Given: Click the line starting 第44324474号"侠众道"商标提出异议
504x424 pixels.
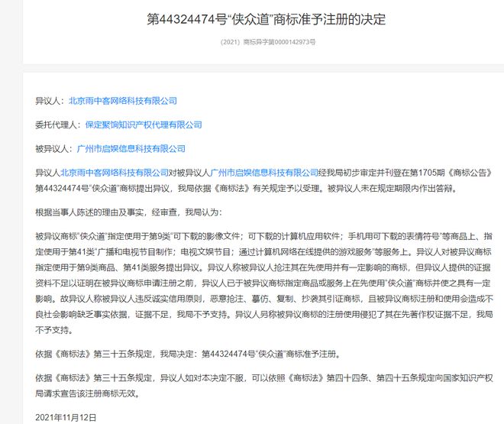Looking at the screenshot, I should (x=246, y=189).
